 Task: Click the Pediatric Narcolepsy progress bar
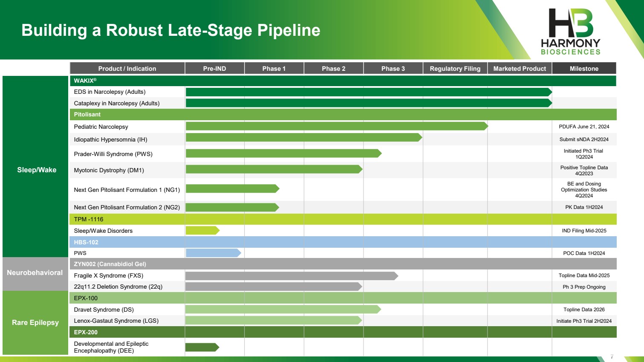click(337, 126)
